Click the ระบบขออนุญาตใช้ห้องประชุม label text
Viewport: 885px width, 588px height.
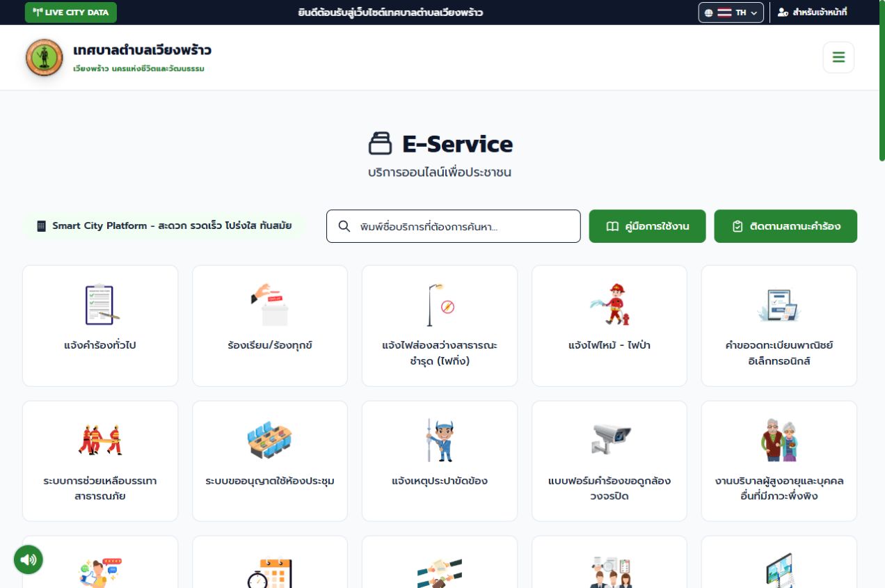tap(270, 481)
